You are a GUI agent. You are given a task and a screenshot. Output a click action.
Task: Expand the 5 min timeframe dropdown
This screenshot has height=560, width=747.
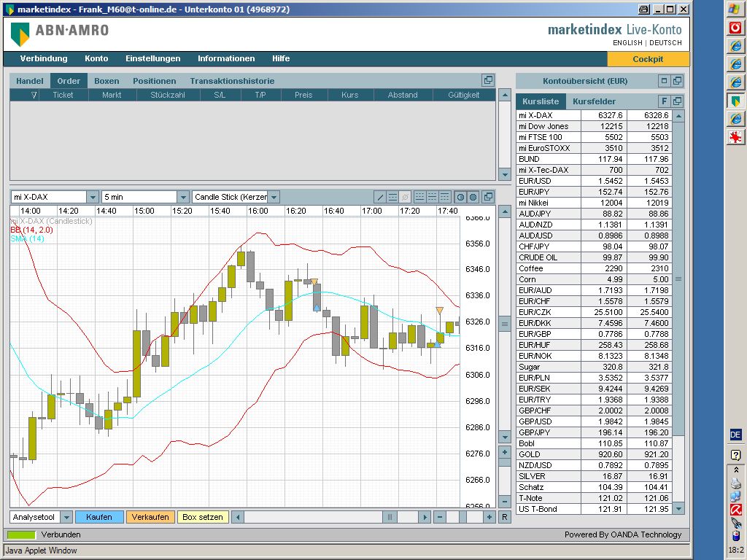pyautogui.click(x=183, y=197)
